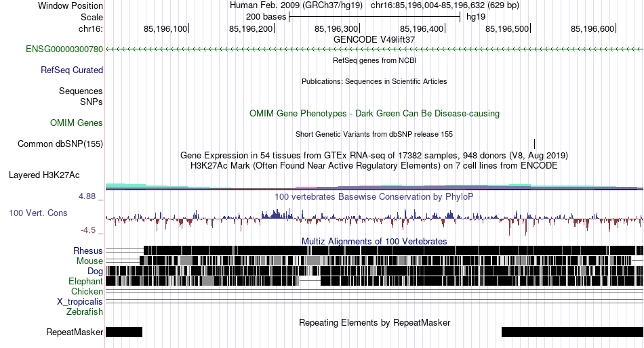This screenshot has width=644, height=348.
Task: Open the OMIM Genes track label
Action: pyautogui.click(x=77, y=123)
